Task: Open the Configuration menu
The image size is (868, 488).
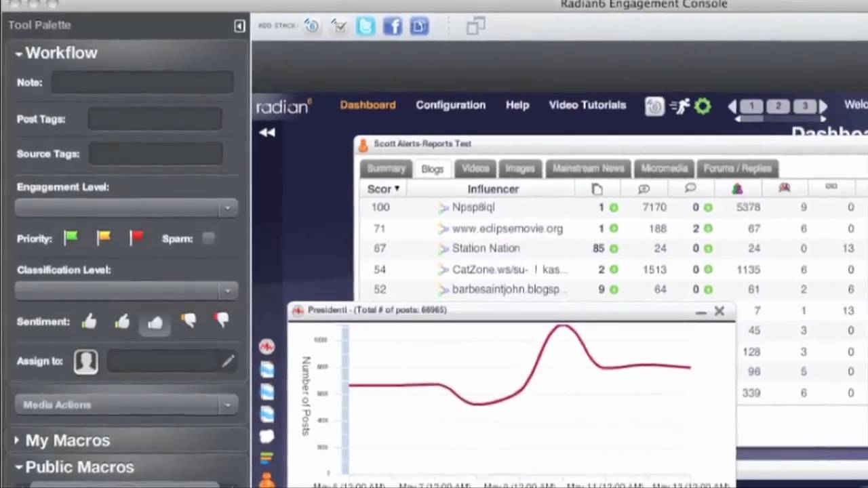Action: coord(451,105)
